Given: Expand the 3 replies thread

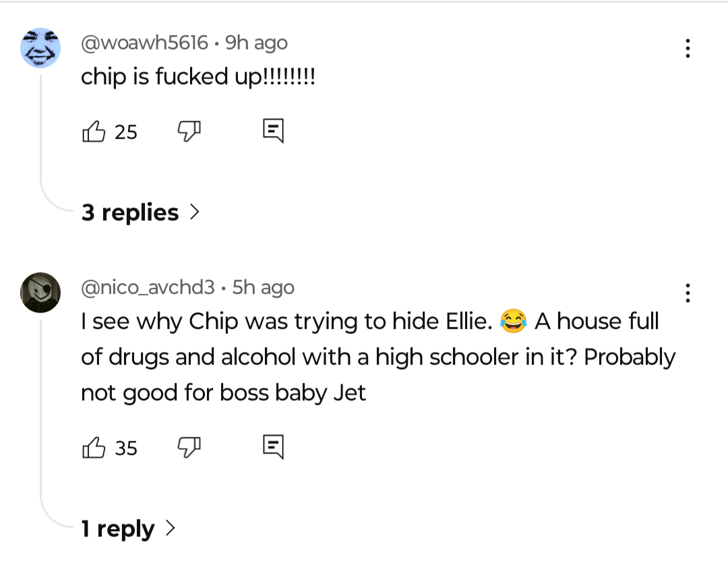Looking at the screenshot, I should (141, 212).
